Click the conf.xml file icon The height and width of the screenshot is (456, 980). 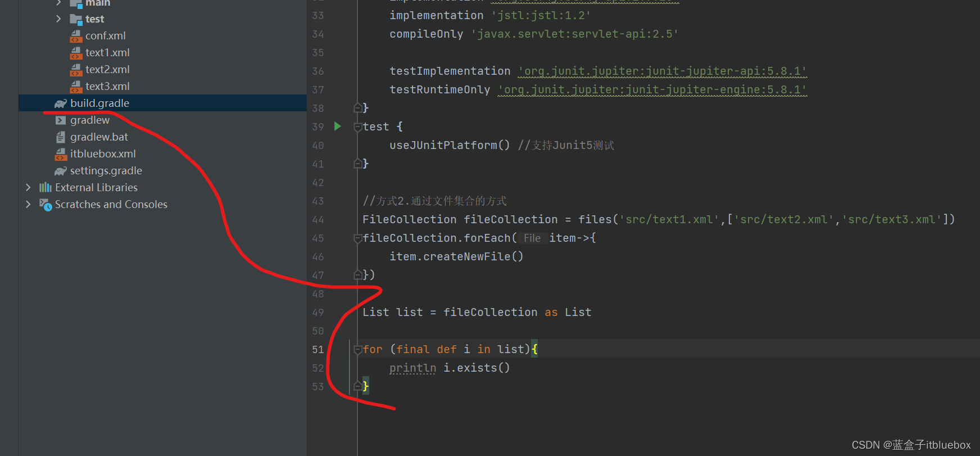[76, 36]
